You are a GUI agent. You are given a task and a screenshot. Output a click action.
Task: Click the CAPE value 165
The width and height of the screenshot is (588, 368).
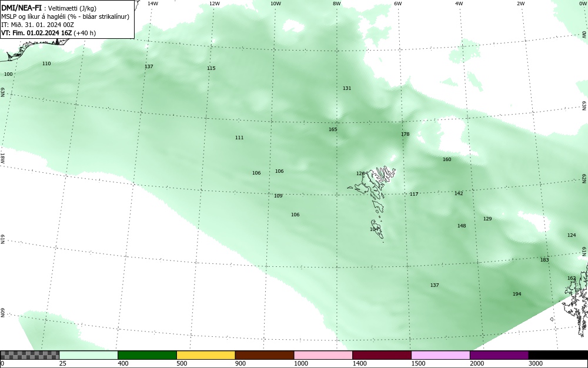pos(333,130)
